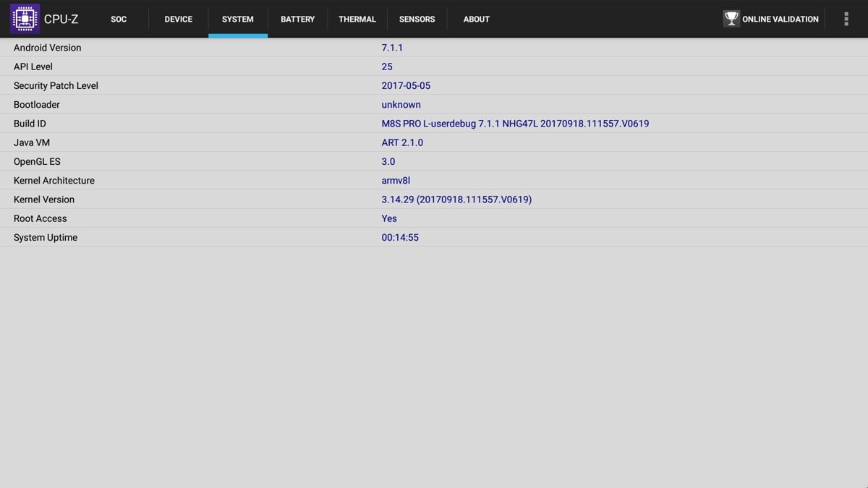Open the three-dot overflow menu
The width and height of the screenshot is (868, 488).
846,19
